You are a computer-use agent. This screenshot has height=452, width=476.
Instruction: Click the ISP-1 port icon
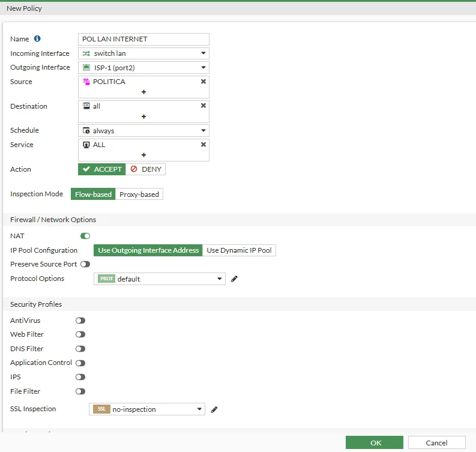tap(86, 67)
